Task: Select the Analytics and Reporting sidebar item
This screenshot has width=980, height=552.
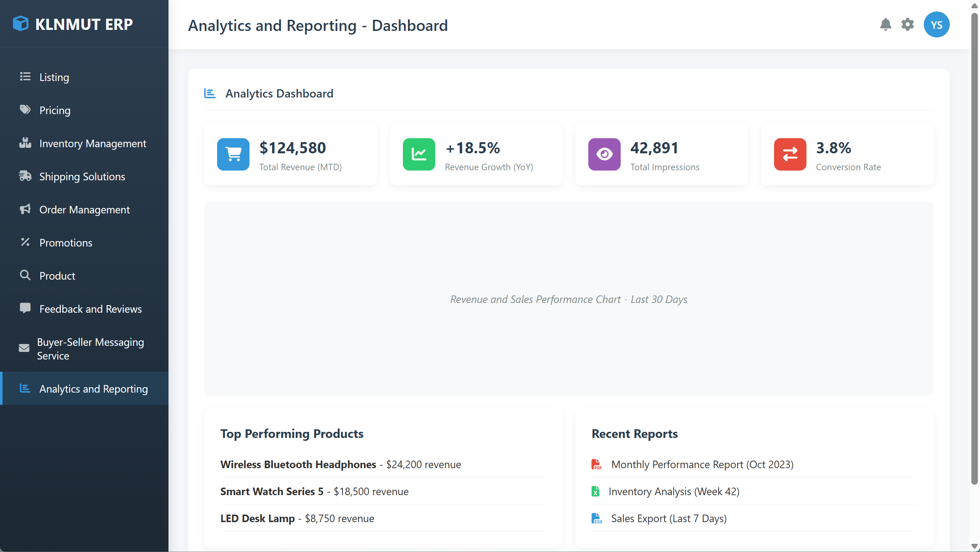Action: 94,389
